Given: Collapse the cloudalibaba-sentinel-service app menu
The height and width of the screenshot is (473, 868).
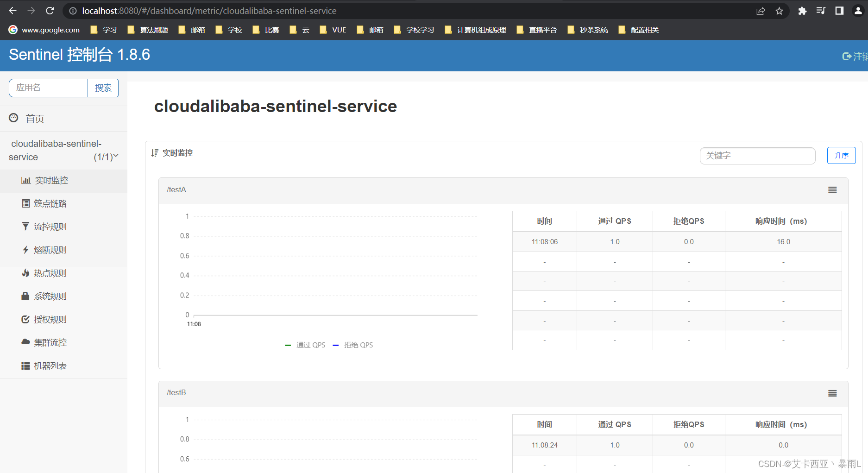Looking at the screenshot, I should 63,151.
